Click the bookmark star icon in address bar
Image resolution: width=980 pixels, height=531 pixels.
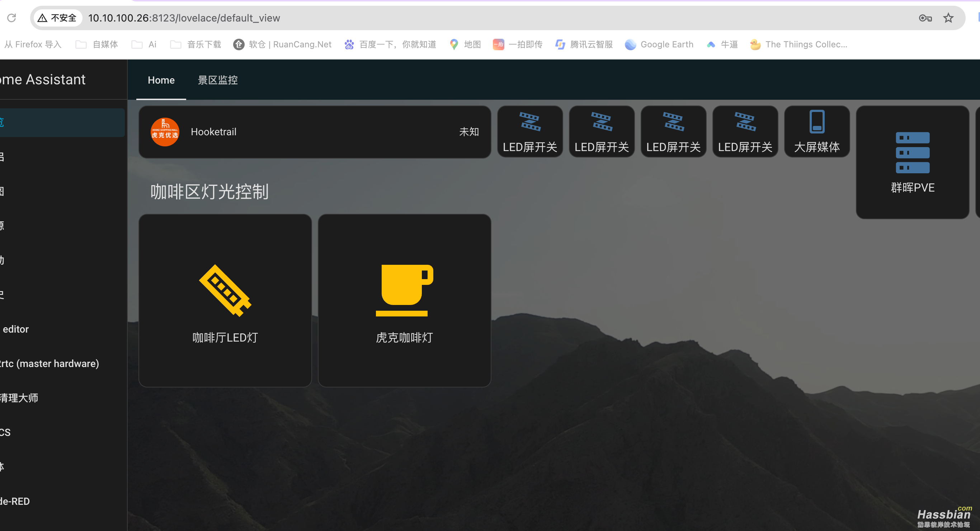(x=948, y=18)
